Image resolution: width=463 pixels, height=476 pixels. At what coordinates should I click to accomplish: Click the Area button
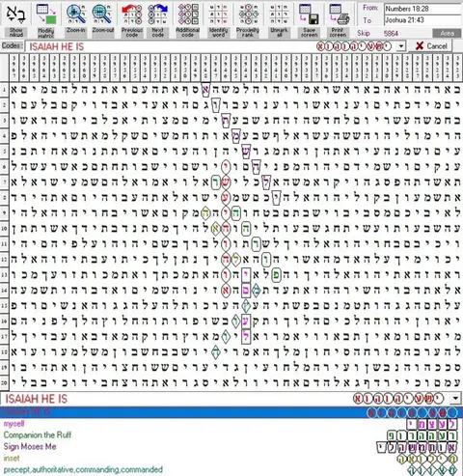(x=447, y=33)
